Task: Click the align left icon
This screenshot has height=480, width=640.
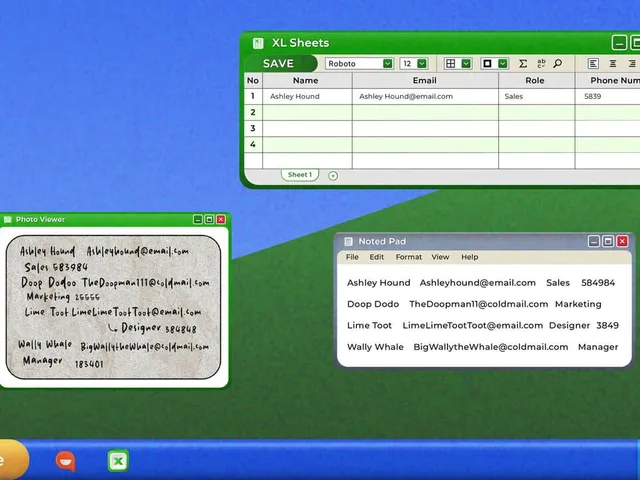Action: coord(593,63)
